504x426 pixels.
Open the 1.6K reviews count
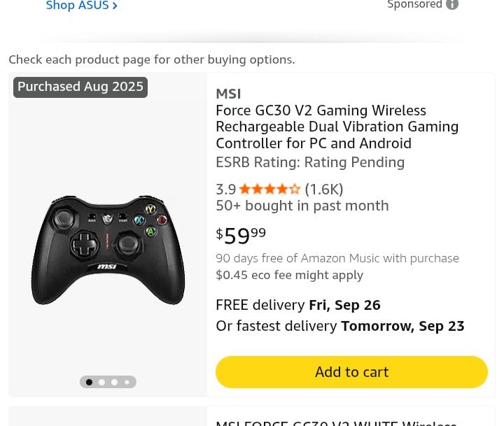coord(324,189)
